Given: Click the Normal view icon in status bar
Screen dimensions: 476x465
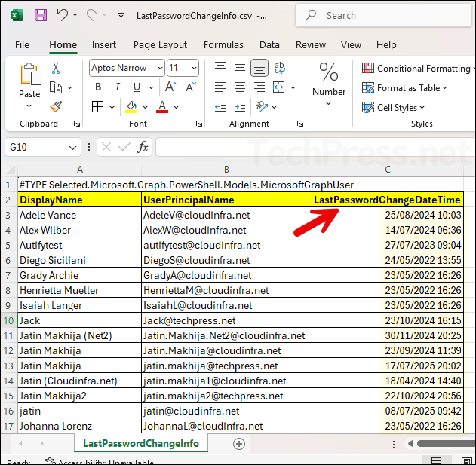Looking at the screenshot, I should (436, 460).
